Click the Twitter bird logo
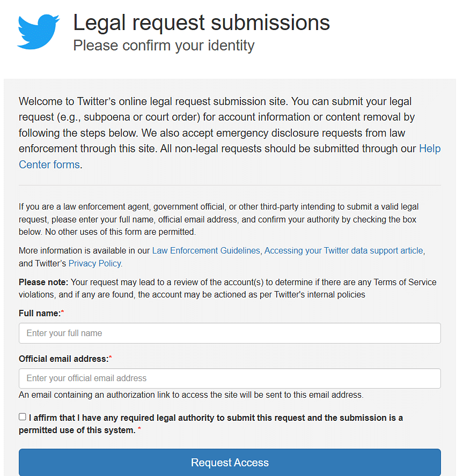463x476 pixels. [x=38, y=32]
